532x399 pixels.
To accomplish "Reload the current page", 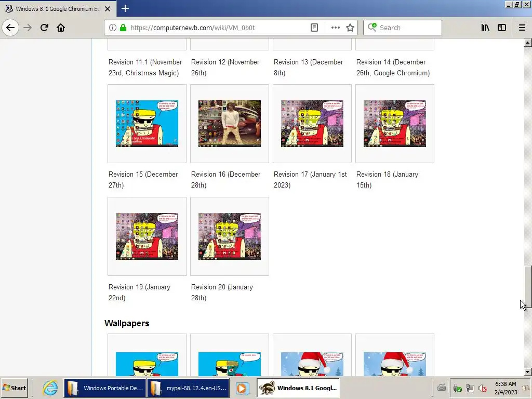I will click(x=44, y=28).
